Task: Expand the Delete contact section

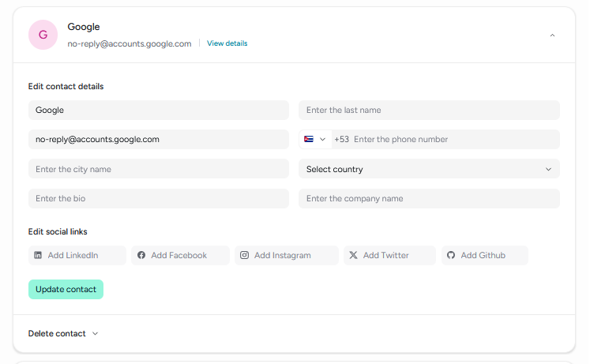Action: [x=63, y=333]
